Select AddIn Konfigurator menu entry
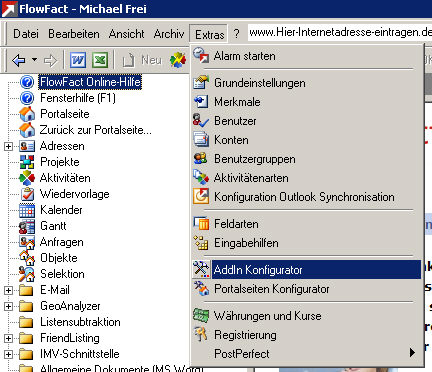Viewport: 432px width, 372px height. pyautogui.click(x=306, y=269)
